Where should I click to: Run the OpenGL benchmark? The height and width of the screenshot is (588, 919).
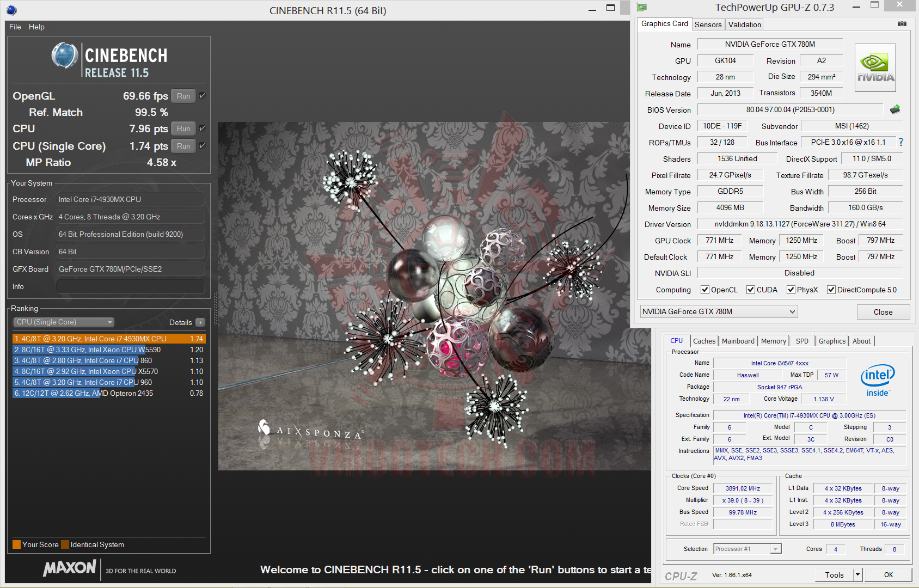click(183, 96)
